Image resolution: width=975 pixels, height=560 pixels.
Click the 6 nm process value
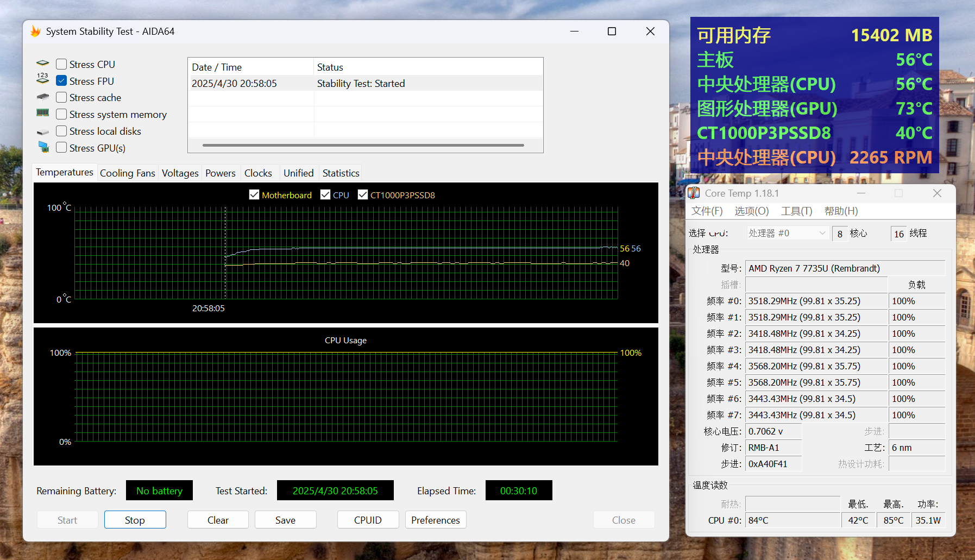[x=916, y=448]
